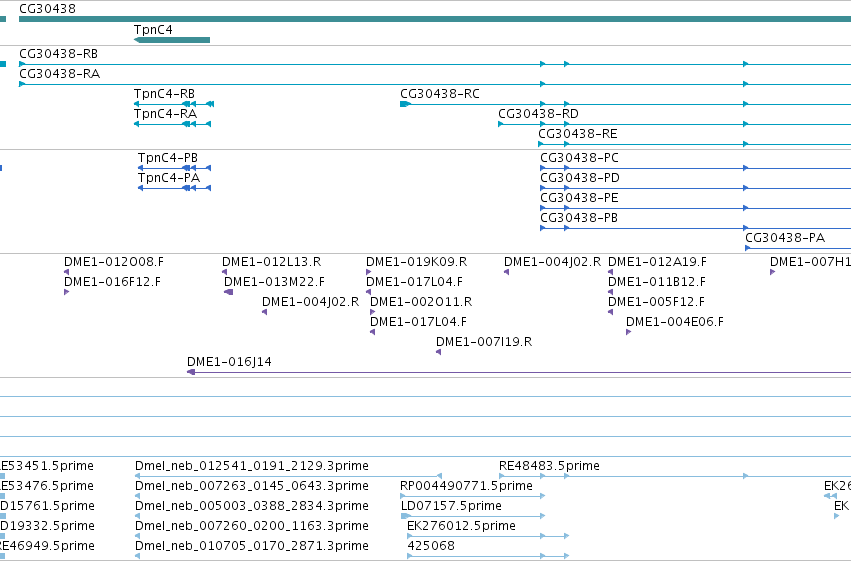Click the DME1-002O11.R clone end

pyautogui.click(x=372, y=313)
